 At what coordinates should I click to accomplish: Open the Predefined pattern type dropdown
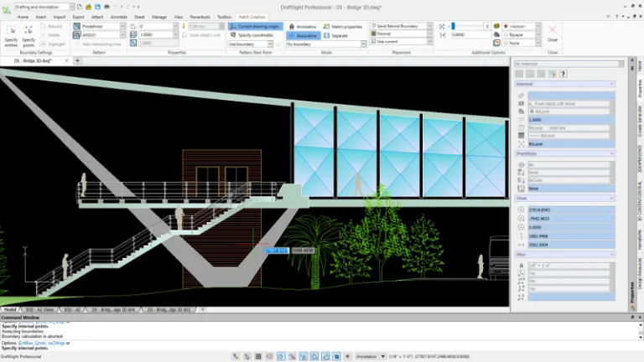122,26
